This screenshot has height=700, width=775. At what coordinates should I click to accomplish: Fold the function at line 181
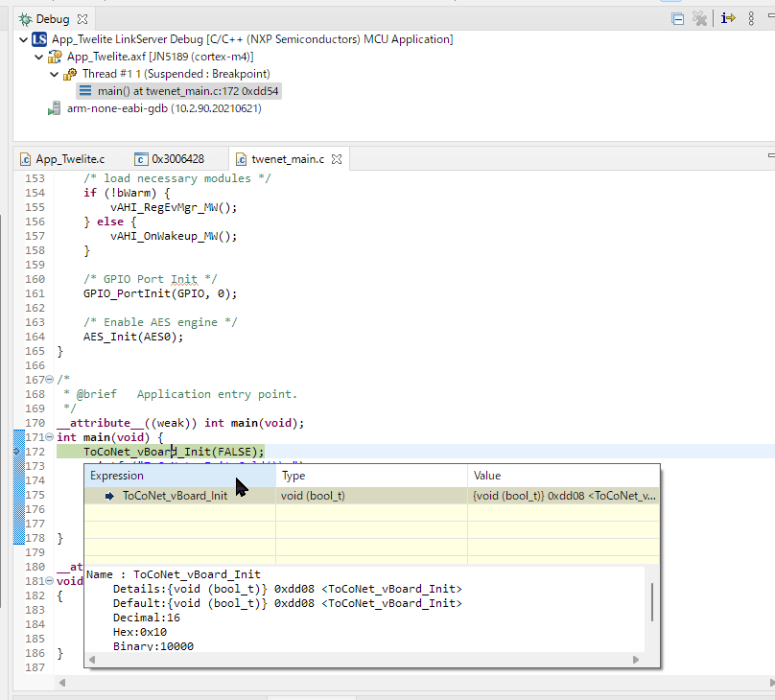pos(50,581)
